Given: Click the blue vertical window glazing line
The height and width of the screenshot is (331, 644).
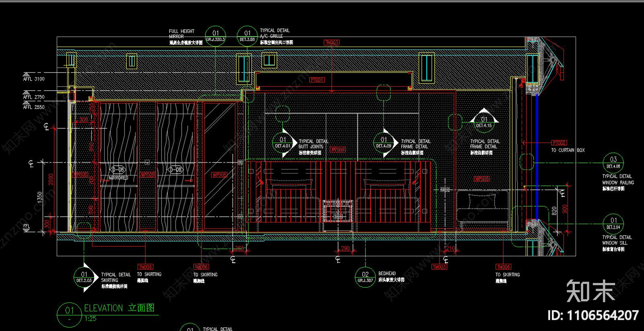Looking at the screenshot, I should coord(537,157).
